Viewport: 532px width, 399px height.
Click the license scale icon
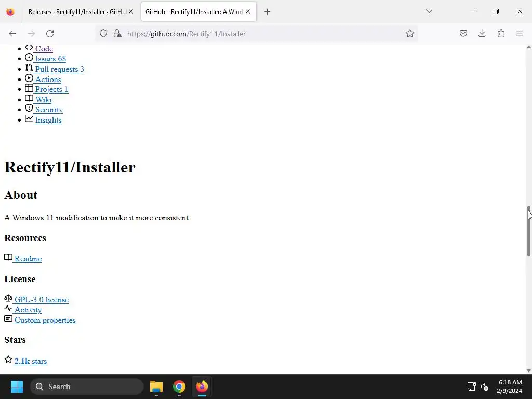[8, 298]
